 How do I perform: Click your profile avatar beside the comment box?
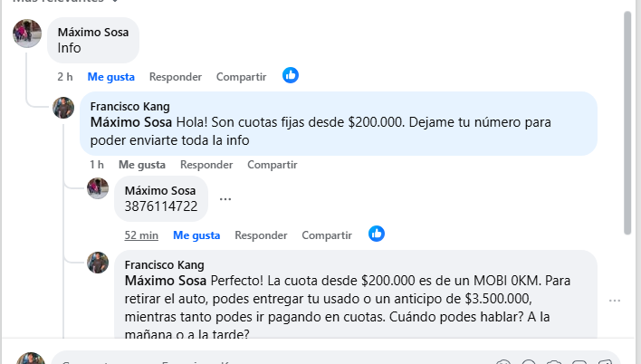pyautogui.click(x=31, y=359)
